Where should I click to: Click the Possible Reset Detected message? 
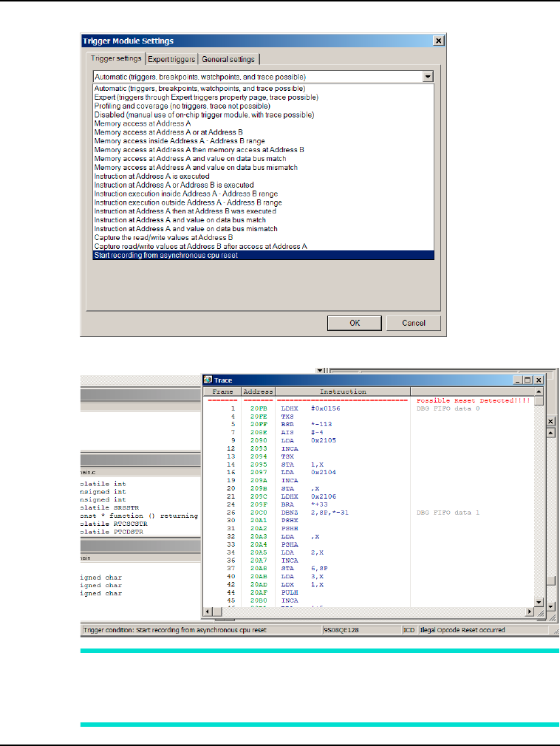click(x=473, y=400)
